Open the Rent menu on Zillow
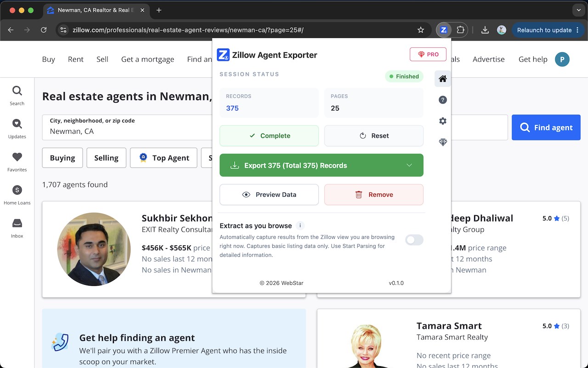This screenshot has height=368, width=588. point(76,59)
